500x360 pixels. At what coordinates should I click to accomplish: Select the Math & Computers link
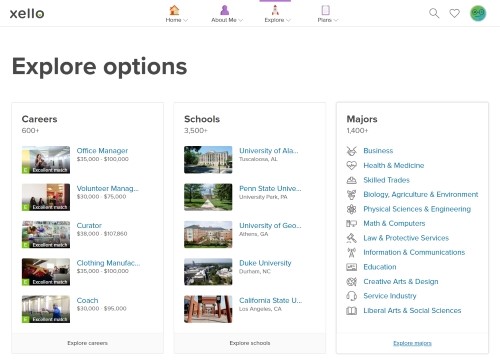pos(394,223)
